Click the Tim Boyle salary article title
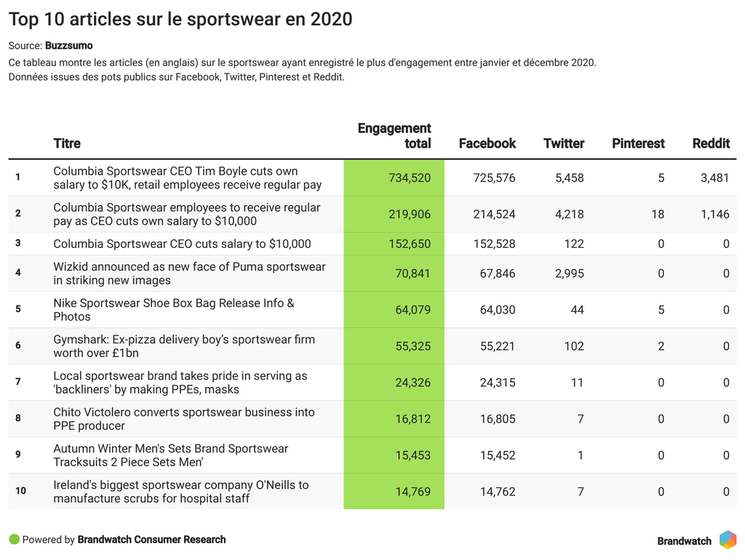 pos(187,177)
